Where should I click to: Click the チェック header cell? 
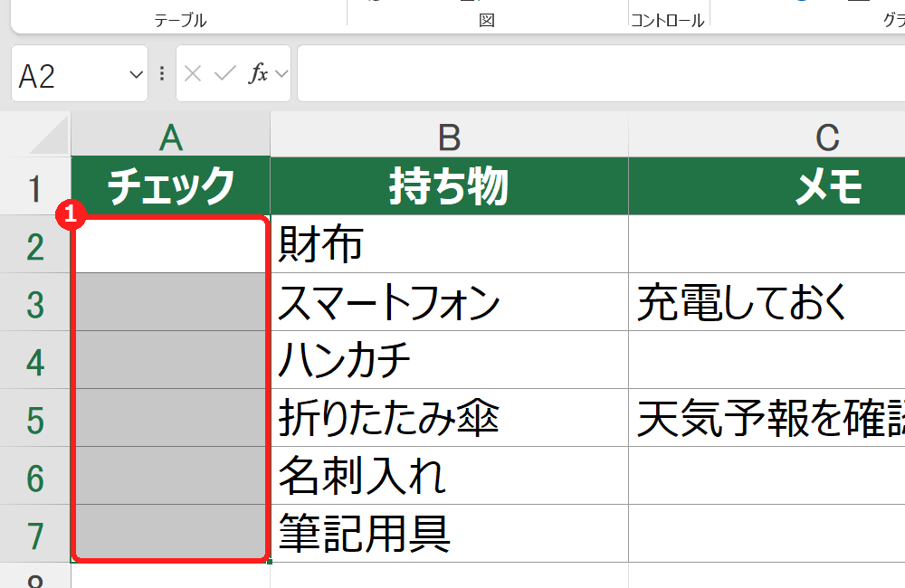pos(171,185)
